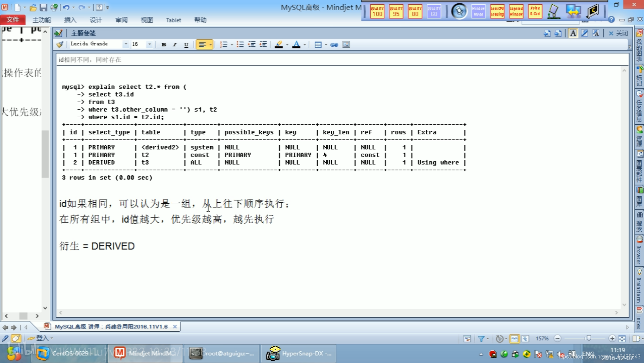The image size is (644, 363).
Task: Click the insert hyperlink icon
Action: click(x=334, y=44)
